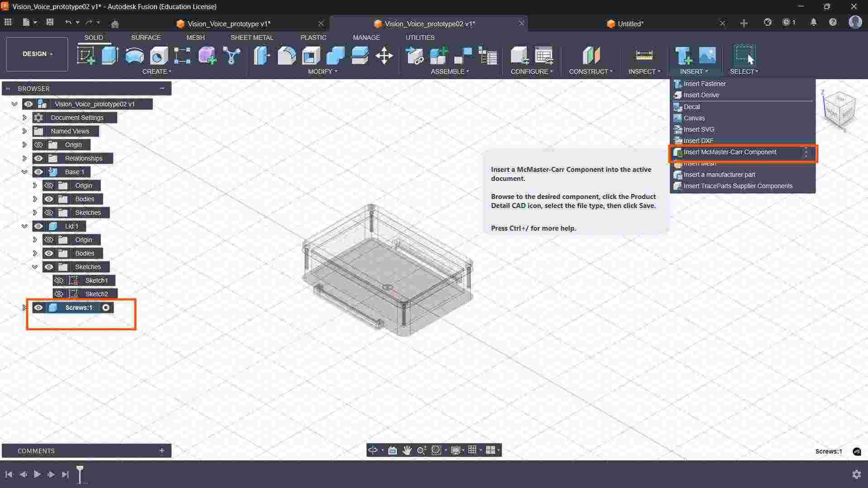Deactivate Screws:1 via its radio button

(106, 308)
